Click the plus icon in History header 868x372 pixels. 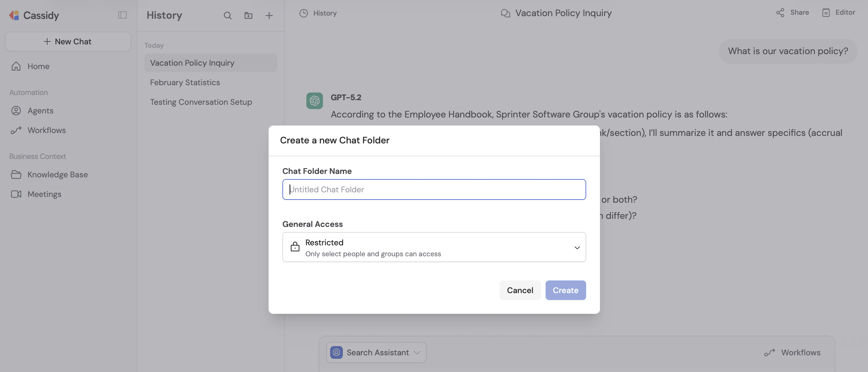coord(269,16)
